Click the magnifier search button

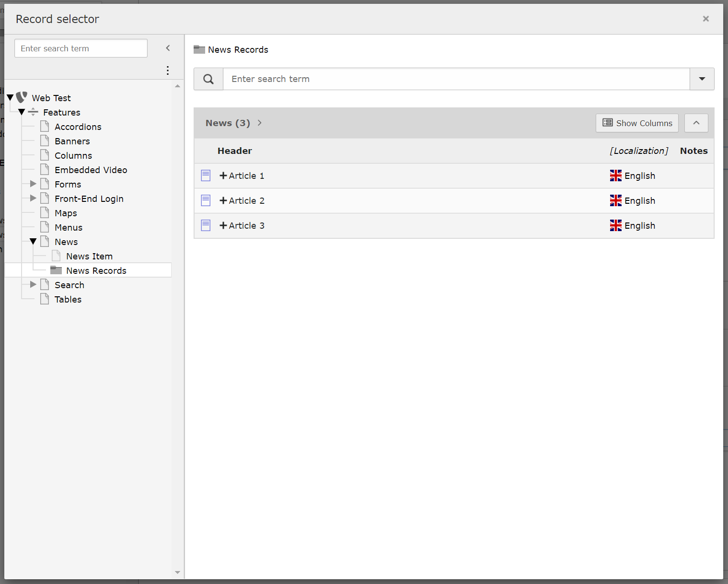(x=208, y=79)
